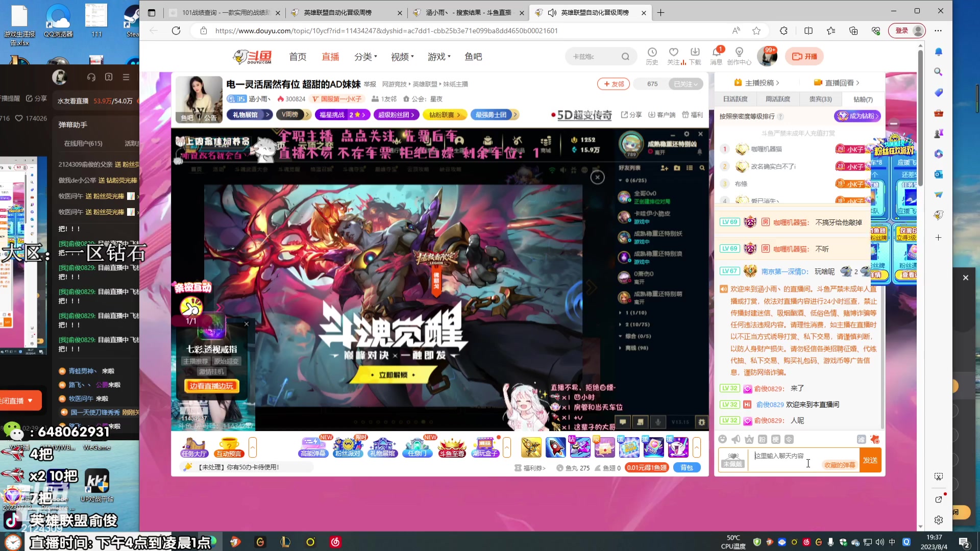The height and width of the screenshot is (551, 980).
Task: Click the 开播 start streaming button
Action: coord(804,56)
